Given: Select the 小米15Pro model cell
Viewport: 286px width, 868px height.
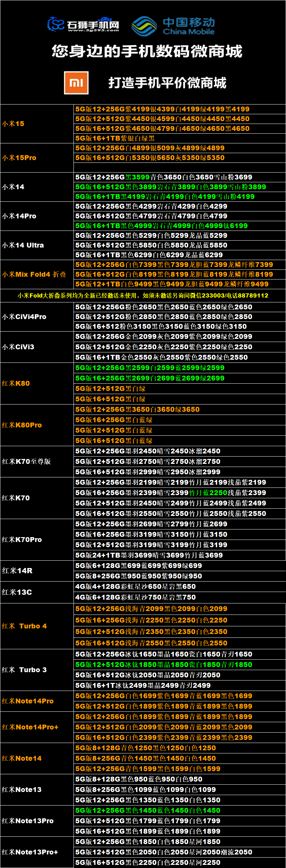Looking at the screenshot, I should click(37, 158).
